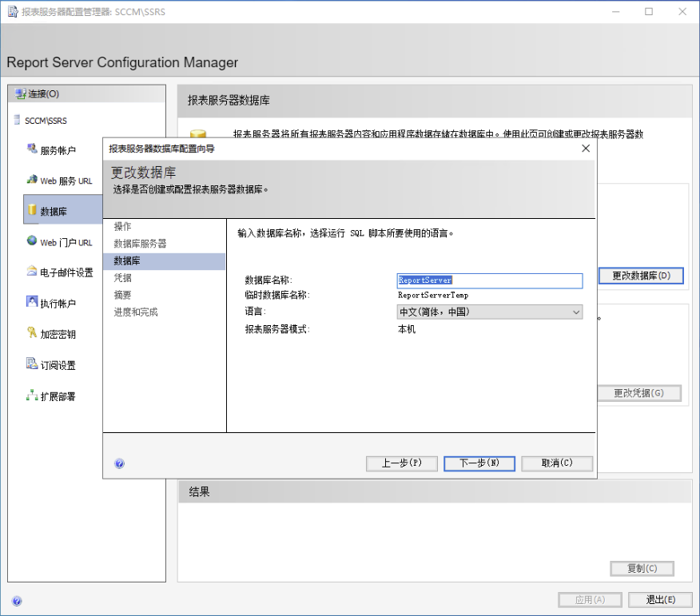The width and height of the screenshot is (700, 616).
Task: Open the 语言 dropdown list
Action: click(x=490, y=312)
